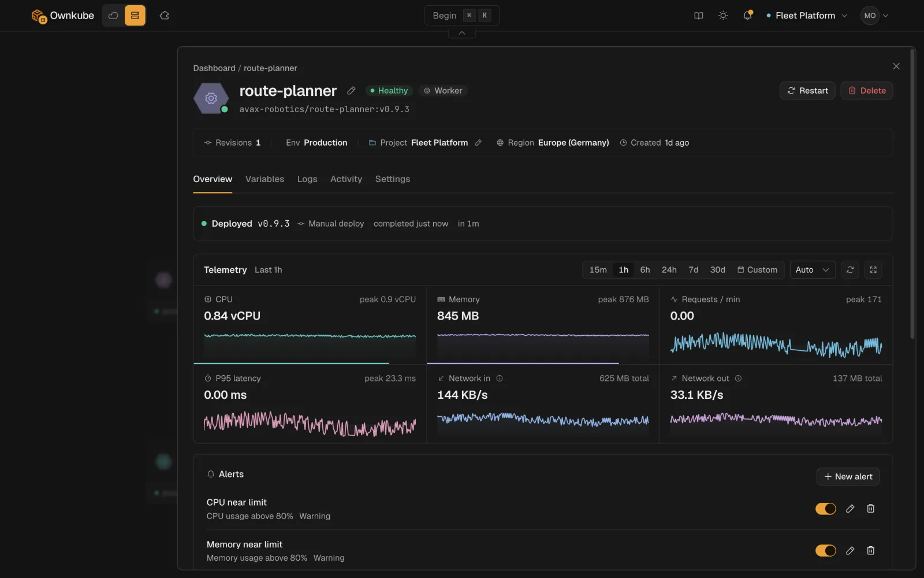The height and width of the screenshot is (578, 924).
Task: Switch to the Activity tab
Action: (346, 179)
